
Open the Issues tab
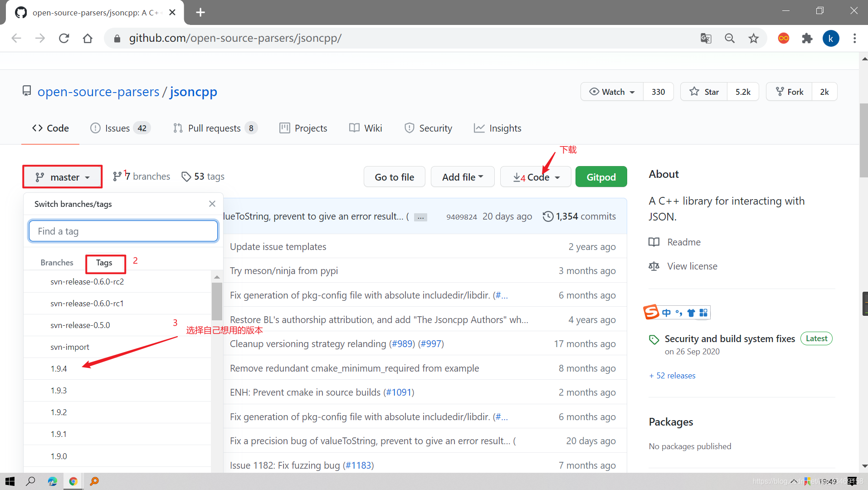pyautogui.click(x=120, y=128)
